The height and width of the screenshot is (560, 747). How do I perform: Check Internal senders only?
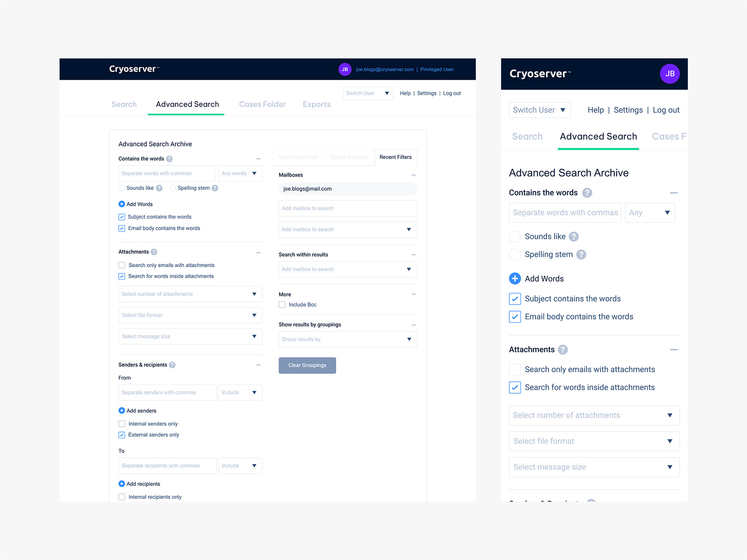tap(122, 424)
